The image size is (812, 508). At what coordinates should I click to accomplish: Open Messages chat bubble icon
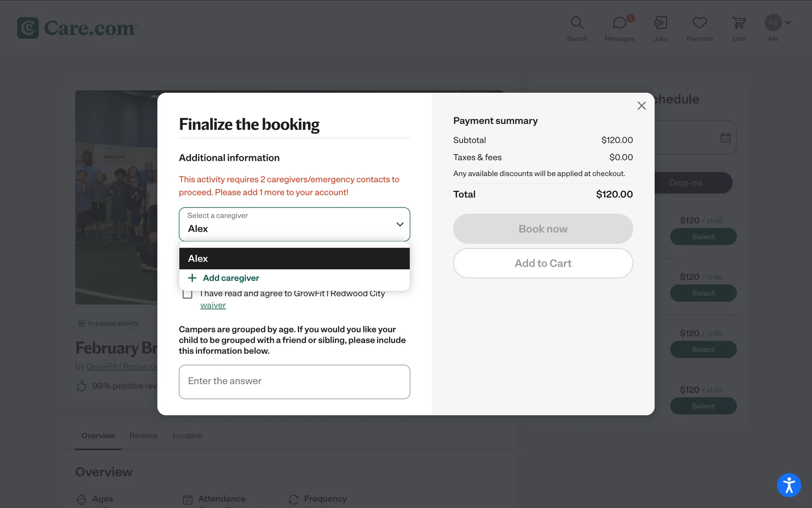click(620, 23)
